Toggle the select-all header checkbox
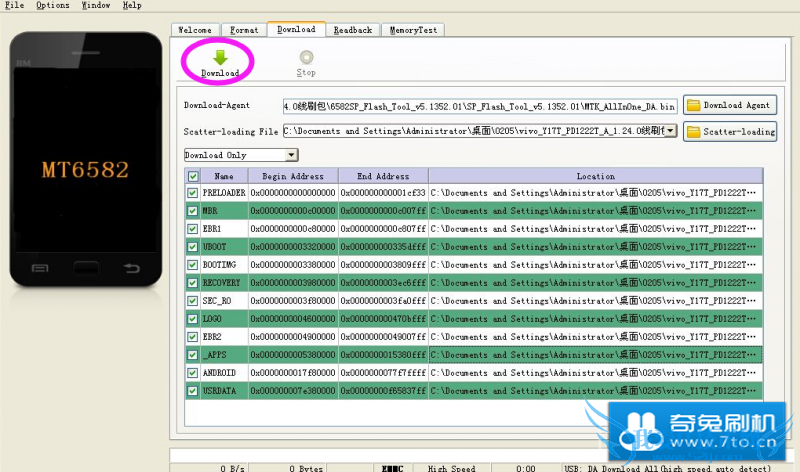Screen dimensions: 800x472 pyautogui.click(x=192, y=175)
